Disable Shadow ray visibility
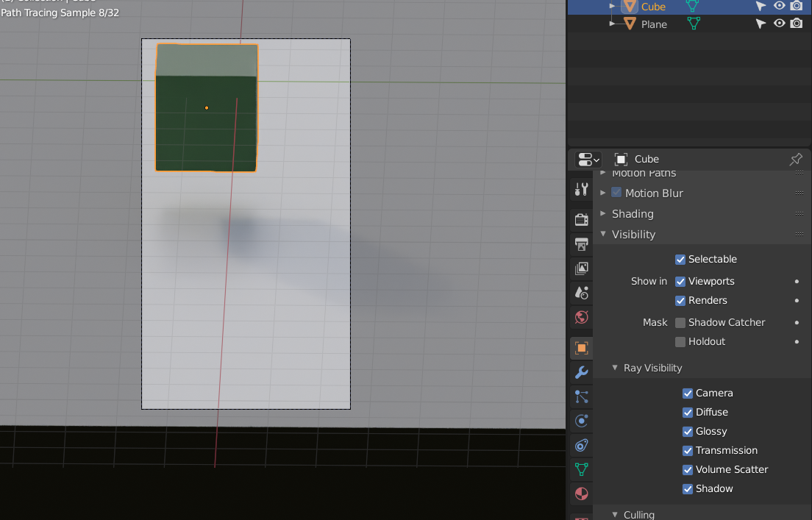812x520 pixels. point(687,489)
